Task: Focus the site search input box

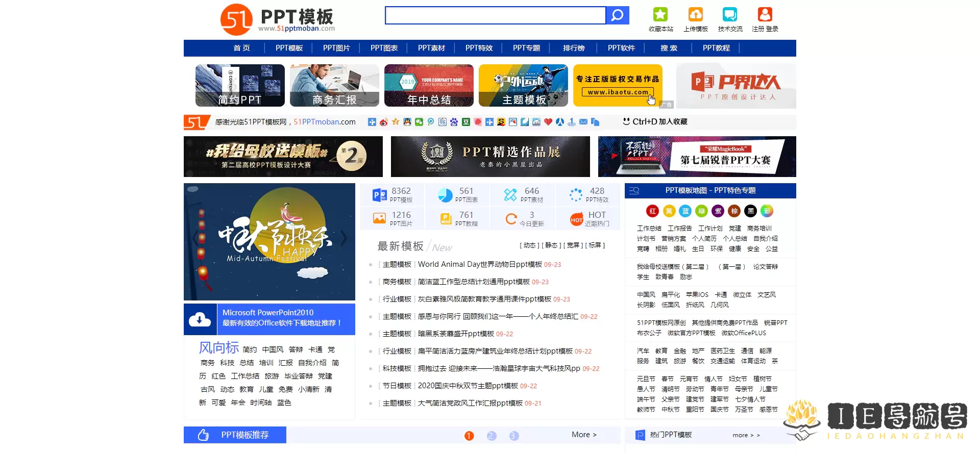Action: [x=495, y=15]
